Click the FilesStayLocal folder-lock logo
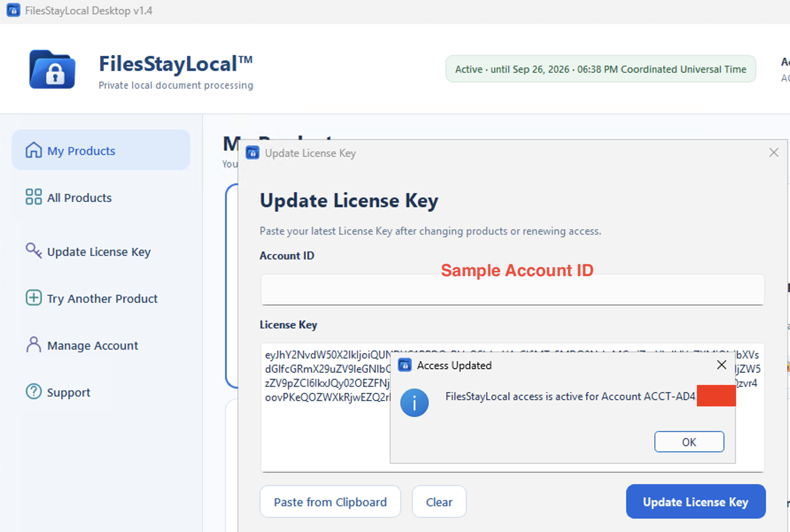Image resolution: width=790 pixels, height=532 pixels. [52, 69]
